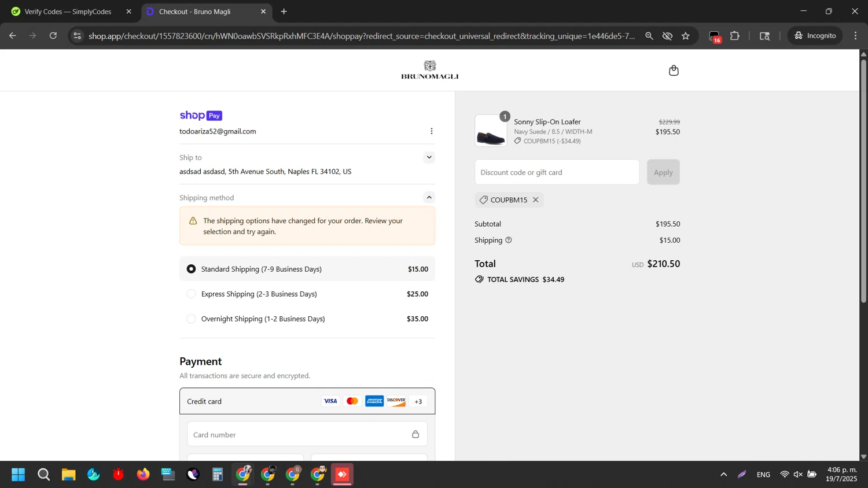The width and height of the screenshot is (868, 488).
Task: Open a new browser tab
Action: pos(284,12)
